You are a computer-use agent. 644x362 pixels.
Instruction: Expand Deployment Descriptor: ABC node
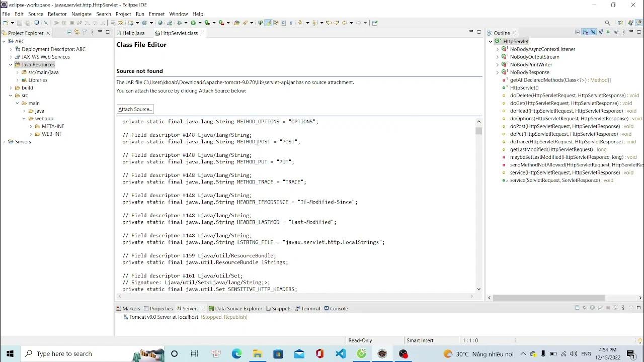(x=11, y=49)
